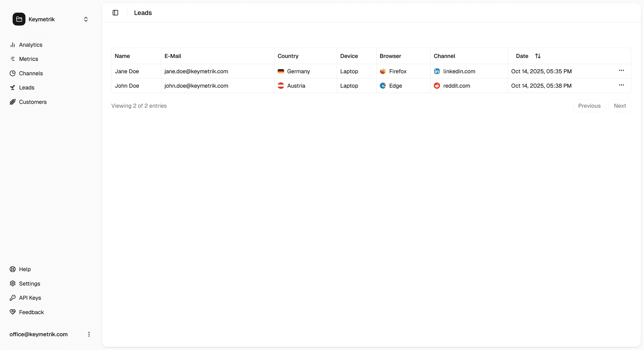Click the jane.doe@keymetrik.com email cell
The image size is (644, 350).
pyautogui.click(x=196, y=71)
